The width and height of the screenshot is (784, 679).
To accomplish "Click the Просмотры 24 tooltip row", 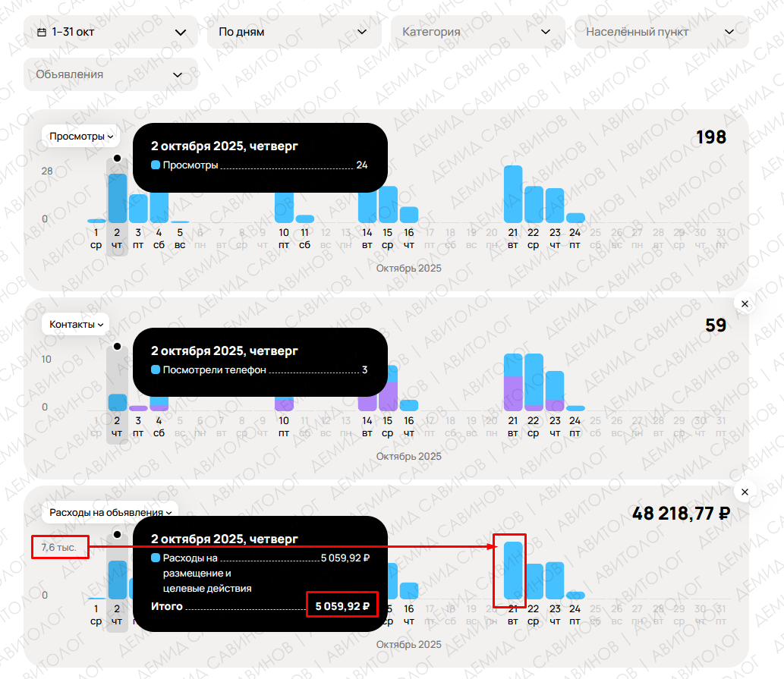I will (x=259, y=165).
